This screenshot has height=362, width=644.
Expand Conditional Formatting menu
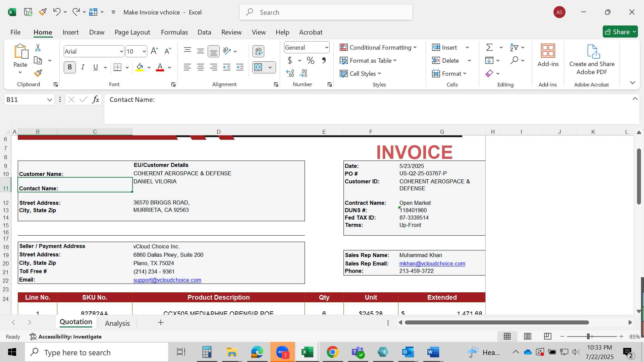click(x=378, y=48)
